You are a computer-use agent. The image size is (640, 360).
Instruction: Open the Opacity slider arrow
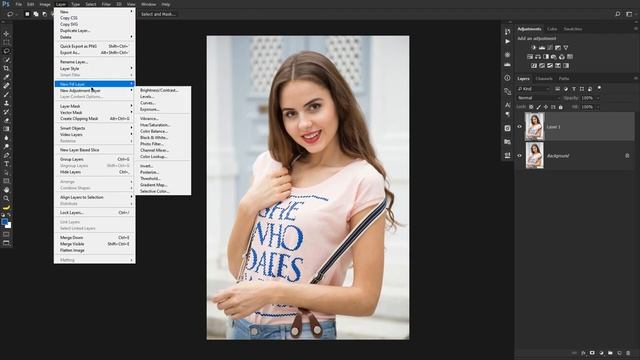pyautogui.click(x=598, y=98)
